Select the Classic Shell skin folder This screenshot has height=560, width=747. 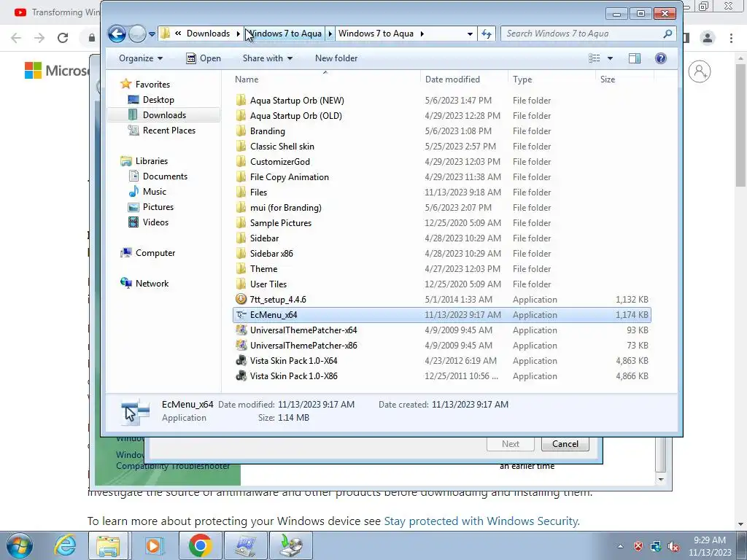[282, 146]
